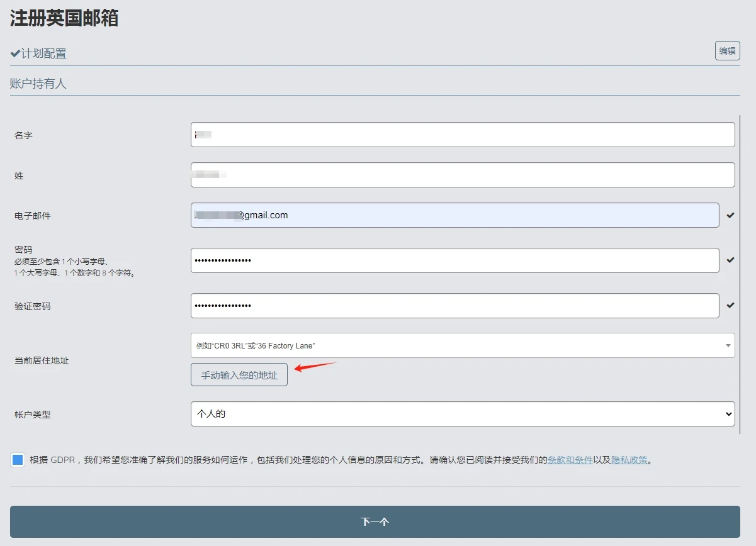Click the 密码 password input field
The width and height of the screenshot is (756, 546).
[454, 260]
